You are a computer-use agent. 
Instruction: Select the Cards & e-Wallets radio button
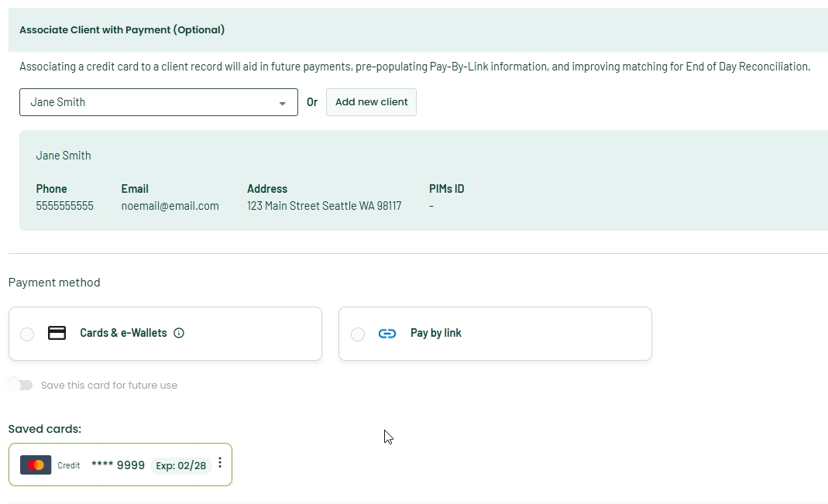(x=27, y=334)
